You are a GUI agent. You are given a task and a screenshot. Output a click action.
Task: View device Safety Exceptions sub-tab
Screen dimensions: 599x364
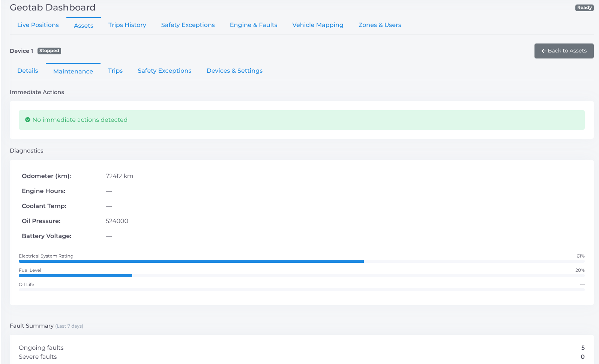tap(164, 71)
